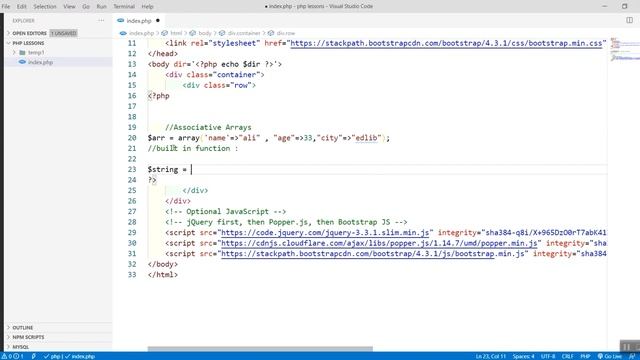Click the minimap code preview

point(624,50)
